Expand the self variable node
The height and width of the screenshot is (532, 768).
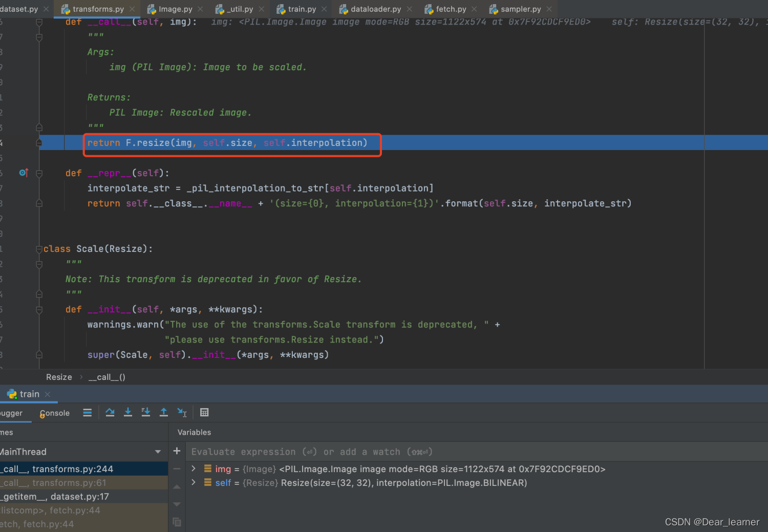click(x=194, y=482)
